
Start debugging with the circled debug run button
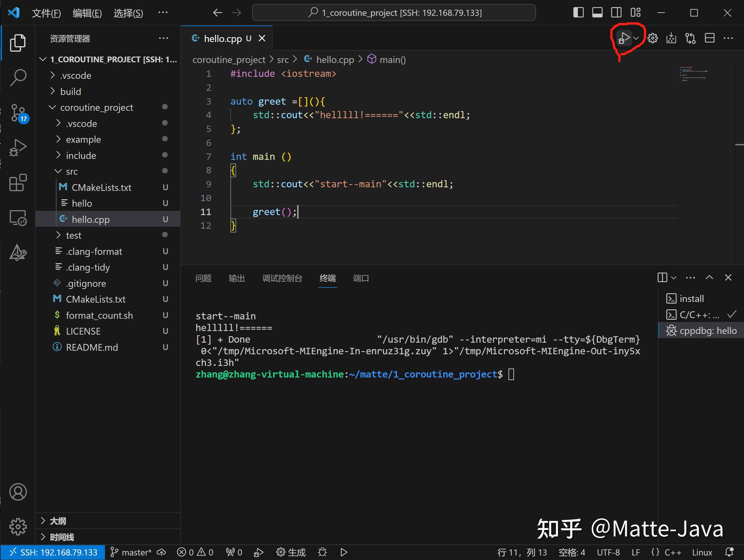click(624, 38)
